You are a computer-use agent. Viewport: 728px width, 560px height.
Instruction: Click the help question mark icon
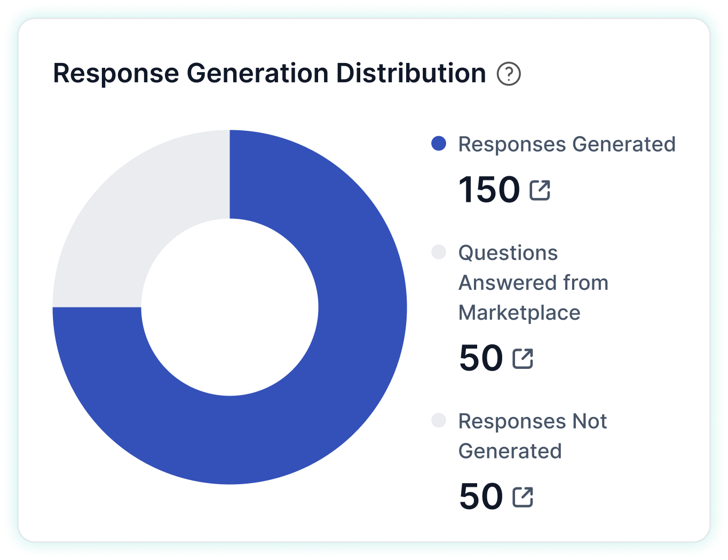509,74
